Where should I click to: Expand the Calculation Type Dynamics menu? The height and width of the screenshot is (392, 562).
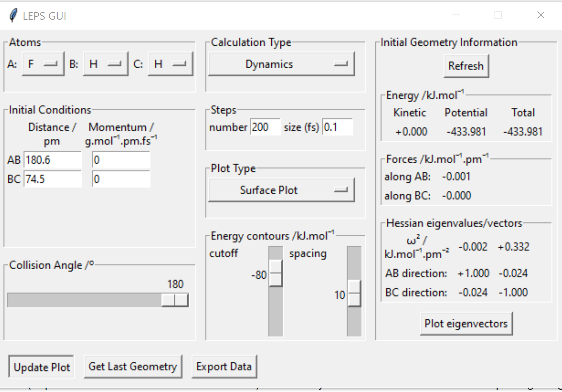[x=281, y=64]
